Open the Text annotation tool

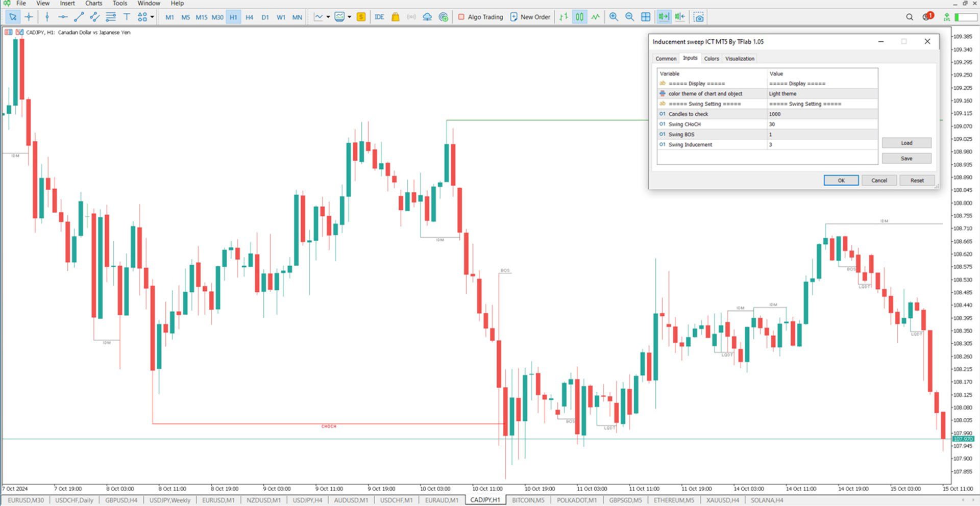(x=127, y=17)
